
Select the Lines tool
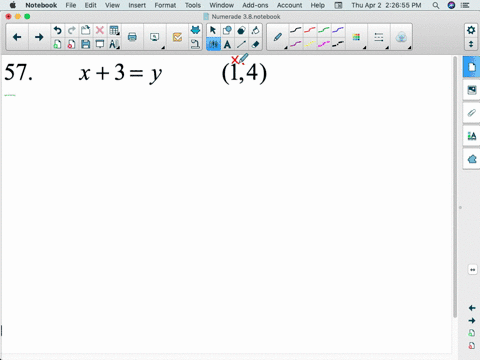(x=241, y=44)
